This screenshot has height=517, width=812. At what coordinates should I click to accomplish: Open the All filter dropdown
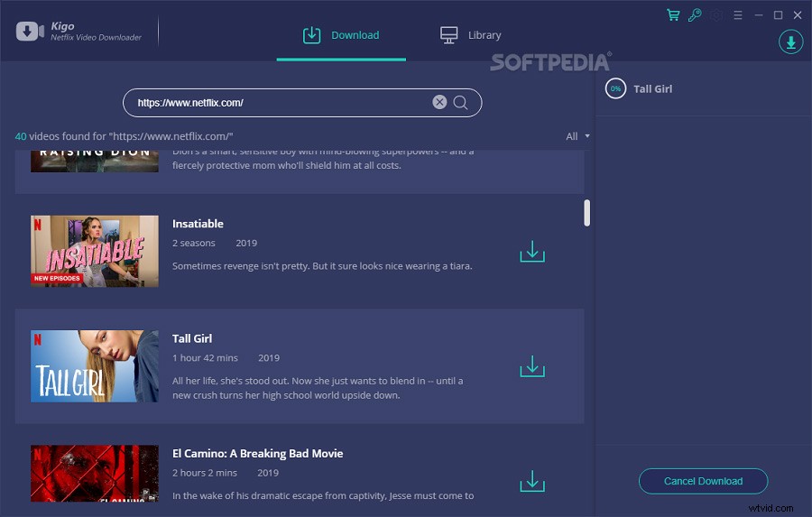[577, 136]
